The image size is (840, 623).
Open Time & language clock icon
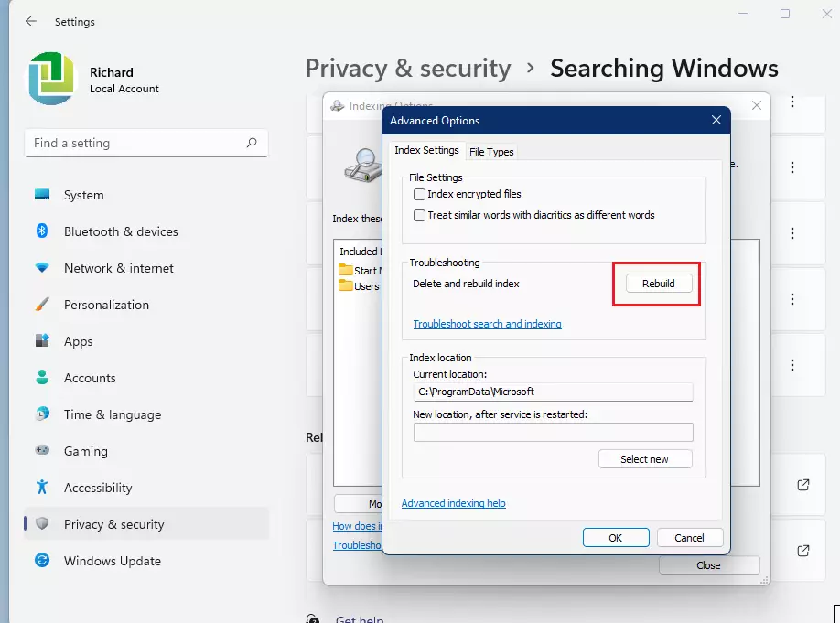[x=42, y=414]
